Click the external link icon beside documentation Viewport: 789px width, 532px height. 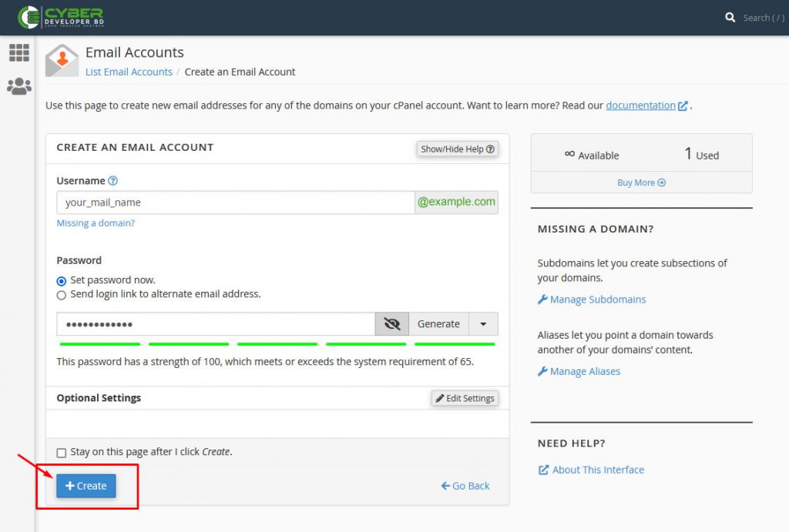(683, 105)
